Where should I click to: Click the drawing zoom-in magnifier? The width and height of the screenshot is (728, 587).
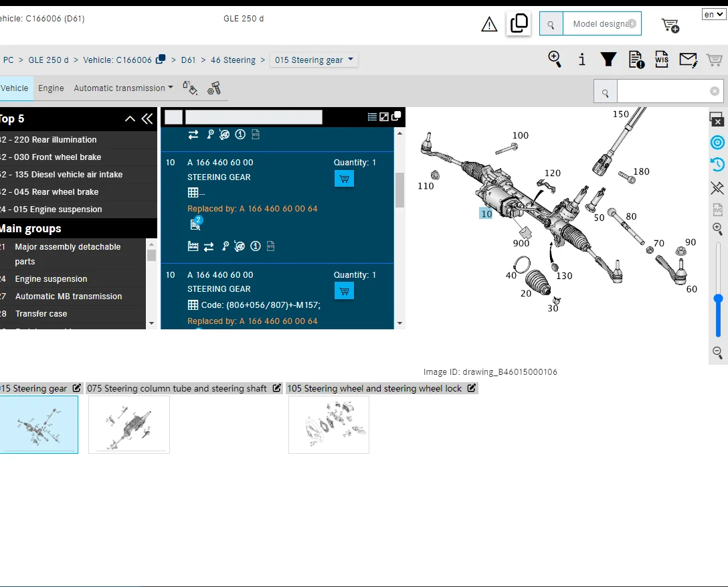tap(717, 228)
